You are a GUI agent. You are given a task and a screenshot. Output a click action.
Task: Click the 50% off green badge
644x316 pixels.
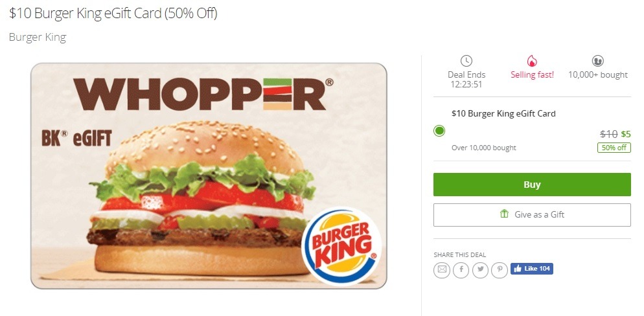pos(614,148)
